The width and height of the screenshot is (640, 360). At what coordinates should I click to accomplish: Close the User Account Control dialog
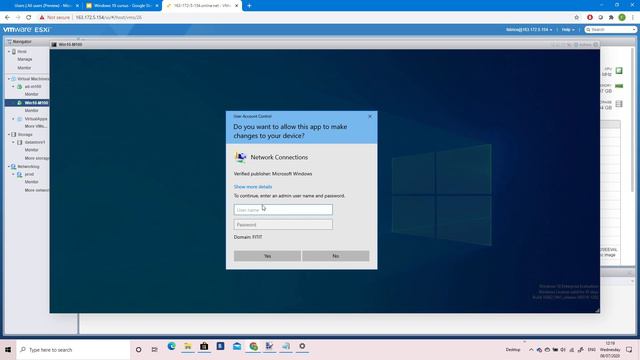coord(370,117)
